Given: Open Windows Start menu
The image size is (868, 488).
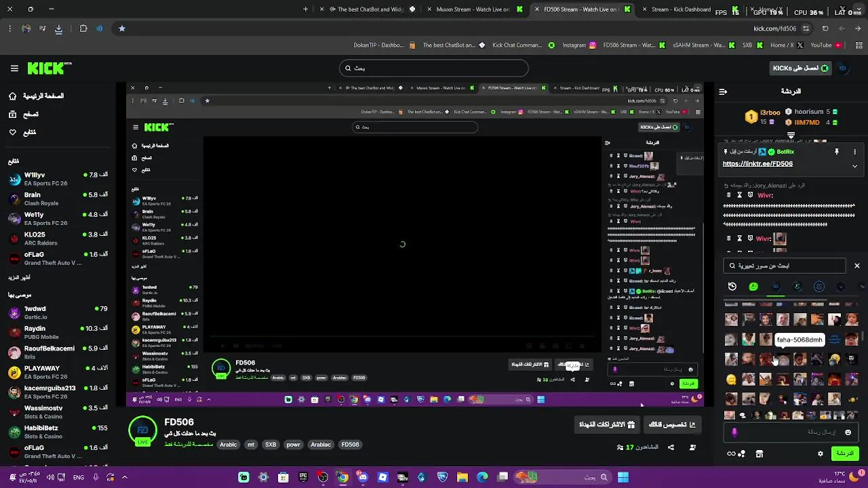Looking at the screenshot, I should click(623, 477).
